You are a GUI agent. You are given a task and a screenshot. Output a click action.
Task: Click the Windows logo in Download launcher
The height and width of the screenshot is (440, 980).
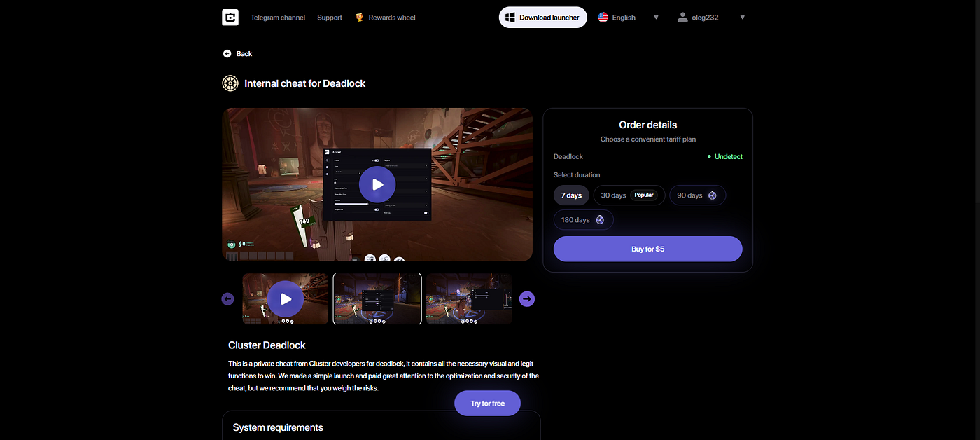[x=510, y=18]
